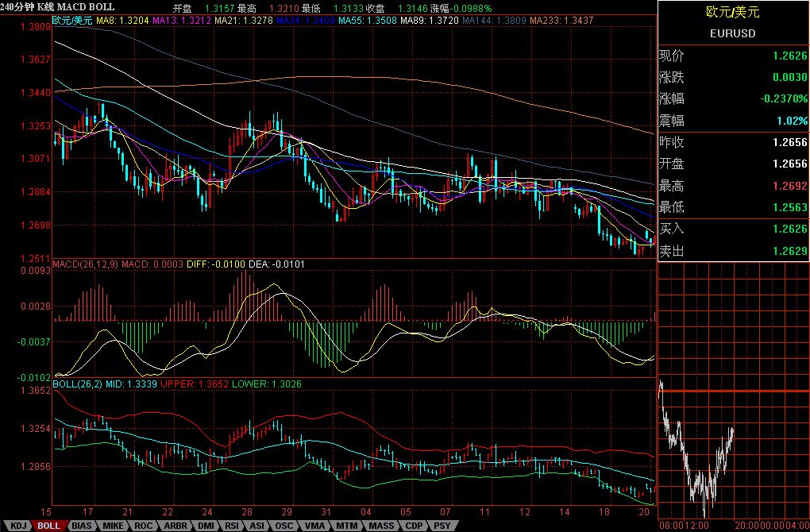The width and height of the screenshot is (810, 532).
Task: Select the ROC indicator tab
Action: pyautogui.click(x=144, y=526)
